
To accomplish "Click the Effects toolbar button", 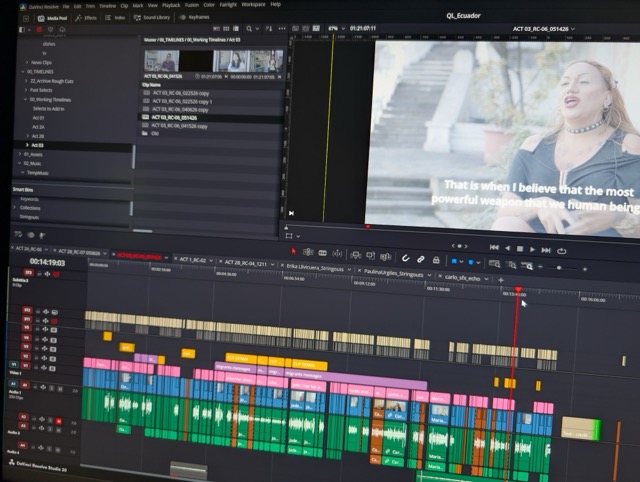I will [86, 18].
